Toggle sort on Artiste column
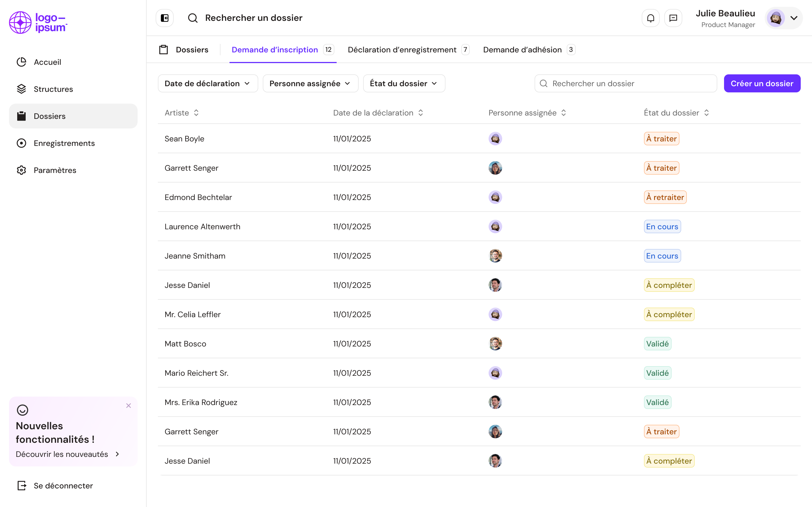 point(196,113)
